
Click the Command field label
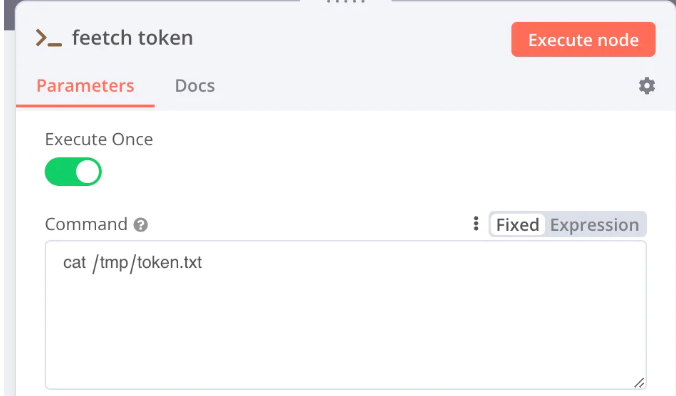(x=86, y=224)
